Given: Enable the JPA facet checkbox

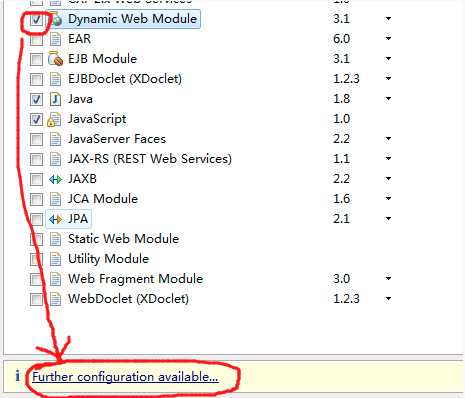Looking at the screenshot, I should click(x=36, y=219).
